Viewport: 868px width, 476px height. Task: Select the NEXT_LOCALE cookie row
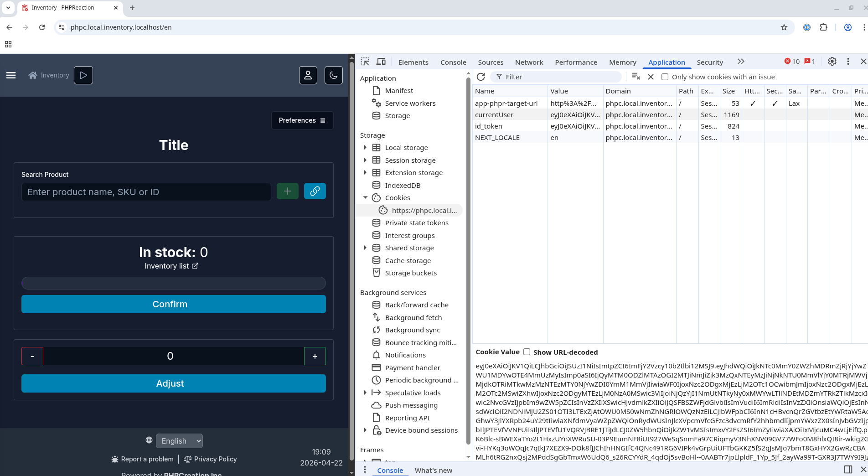pyautogui.click(x=670, y=138)
